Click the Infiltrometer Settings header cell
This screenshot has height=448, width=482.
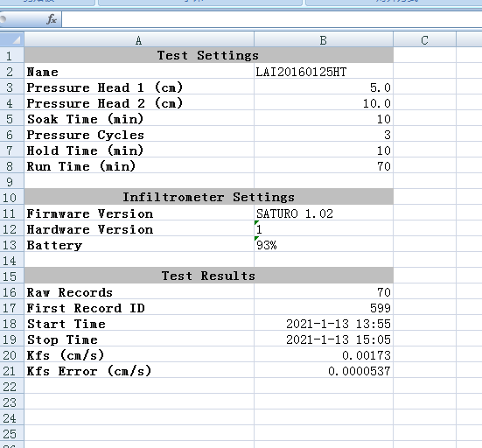coord(208,198)
